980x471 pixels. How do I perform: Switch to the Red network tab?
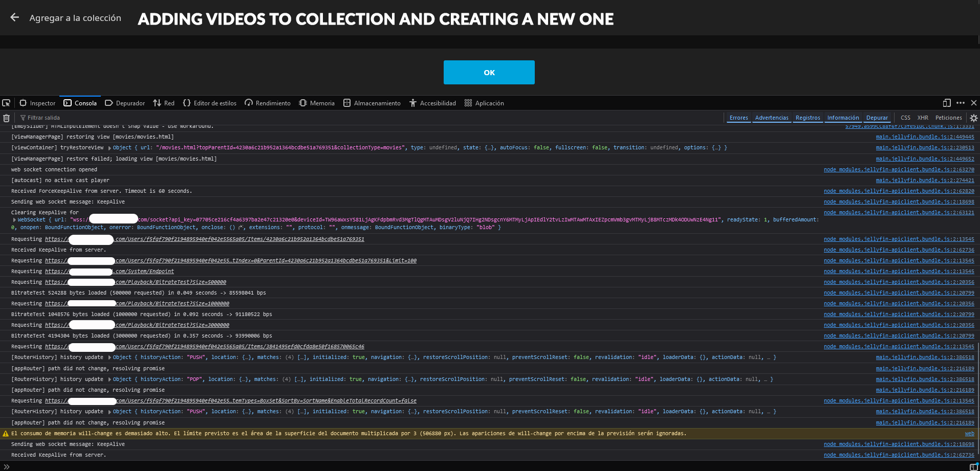coord(164,103)
